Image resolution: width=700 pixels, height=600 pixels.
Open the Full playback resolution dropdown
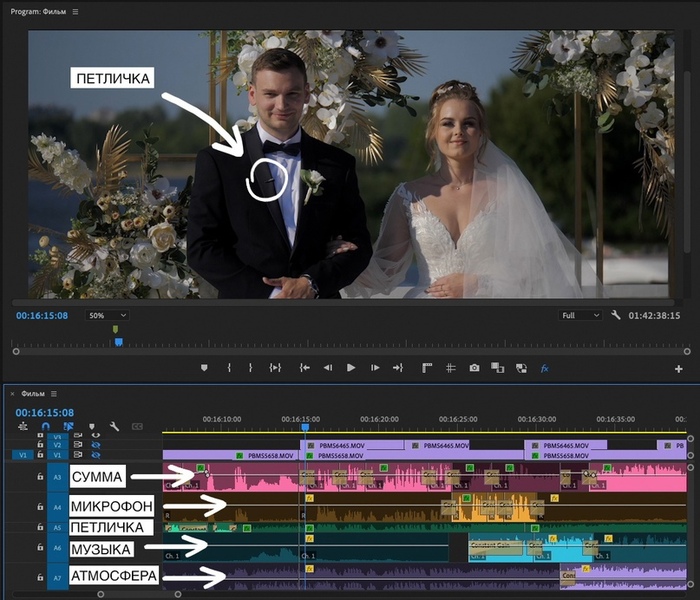580,315
